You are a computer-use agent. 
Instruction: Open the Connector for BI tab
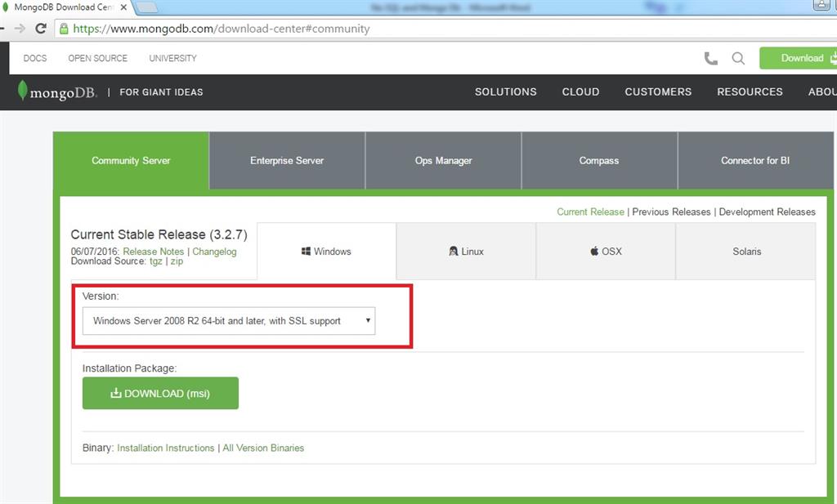pos(754,161)
